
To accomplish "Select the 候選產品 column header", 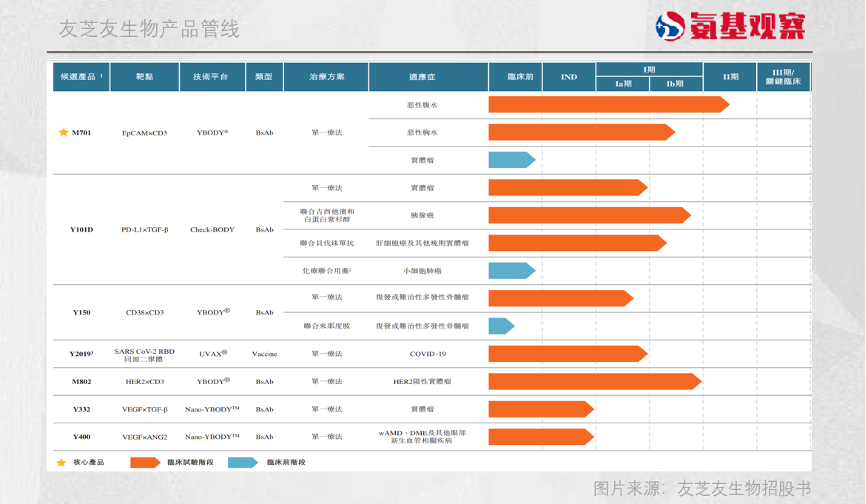I will pyautogui.click(x=81, y=77).
